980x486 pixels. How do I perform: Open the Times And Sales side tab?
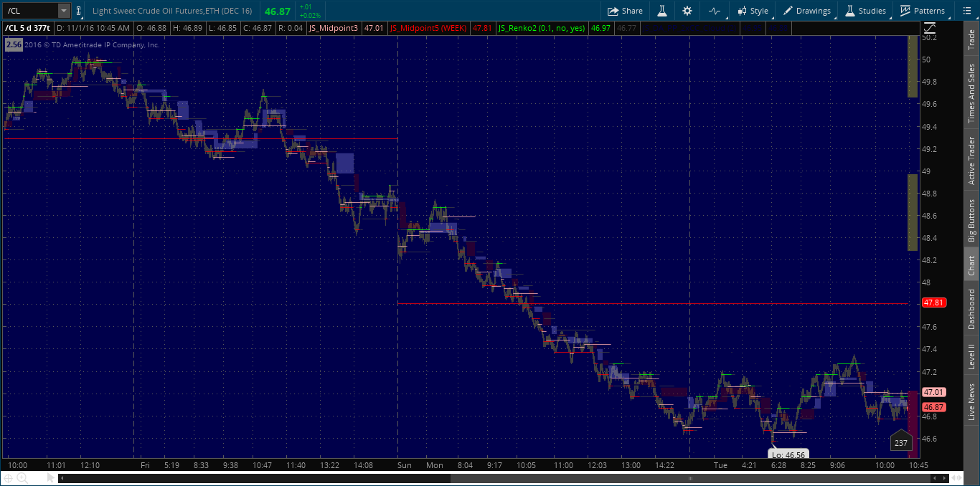click(971, 93)
